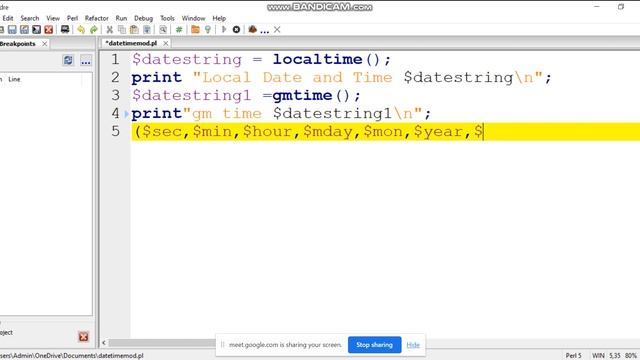Place cursor on $datestring1 in line 4

(333, 113)
